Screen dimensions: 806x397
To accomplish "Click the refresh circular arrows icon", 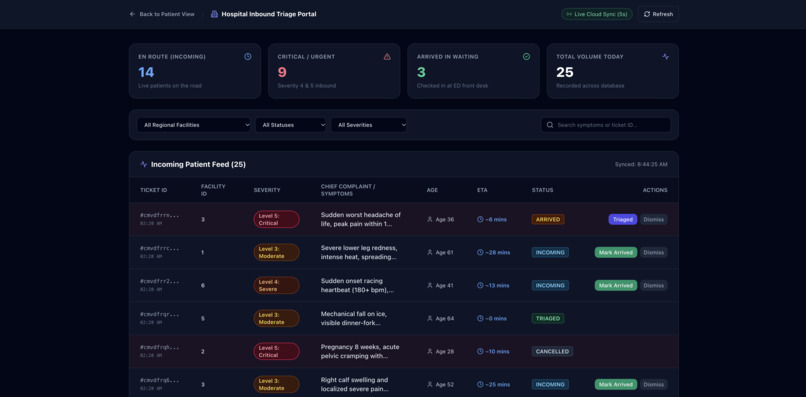I will click(x=647, y=14).
